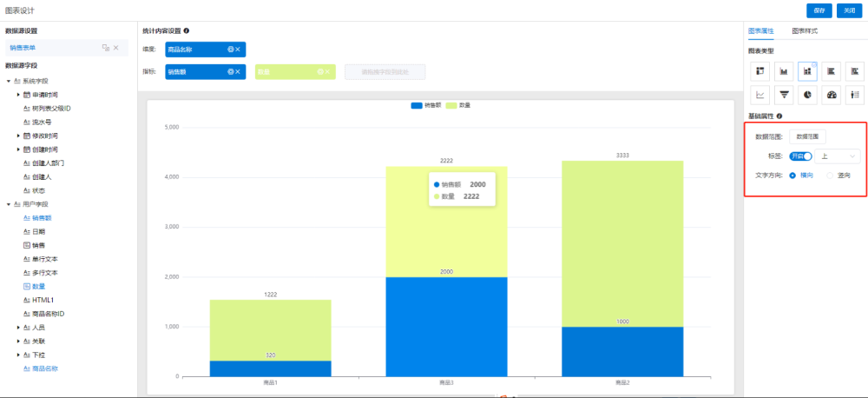This screenshot has width=868, height=398.
Task: Click the 数据范围 button
Action: click(x=806, y=136)
